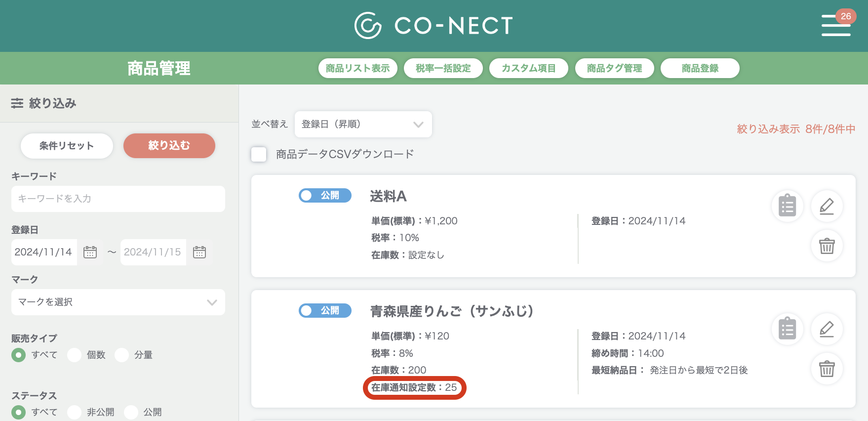Click 在庫数：200 text
The width and height of the screenshot is (868, 421).
(x=399, y=370)
